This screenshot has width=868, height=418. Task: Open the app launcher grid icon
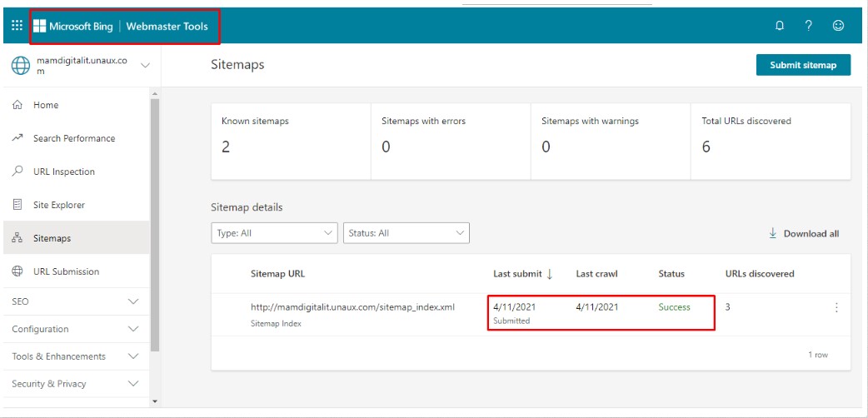click(x=17, y=26)
